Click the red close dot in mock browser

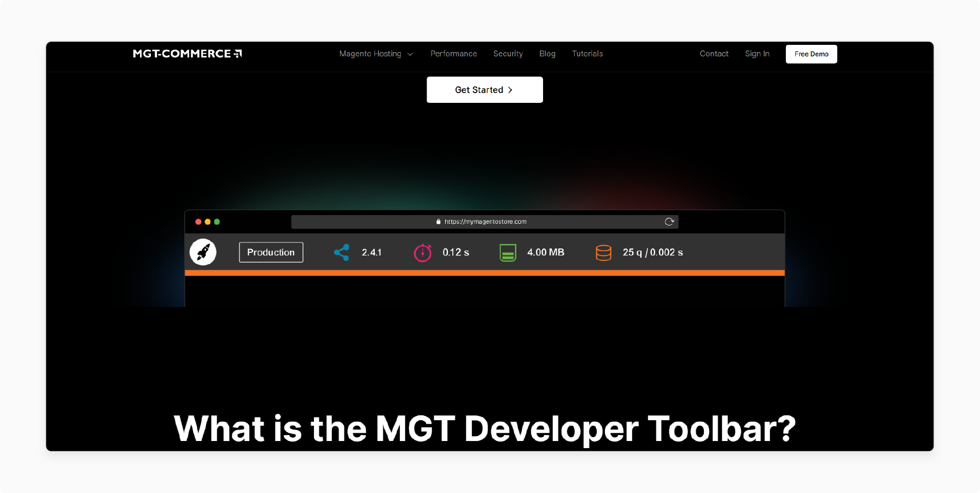(x=198, y=222)
